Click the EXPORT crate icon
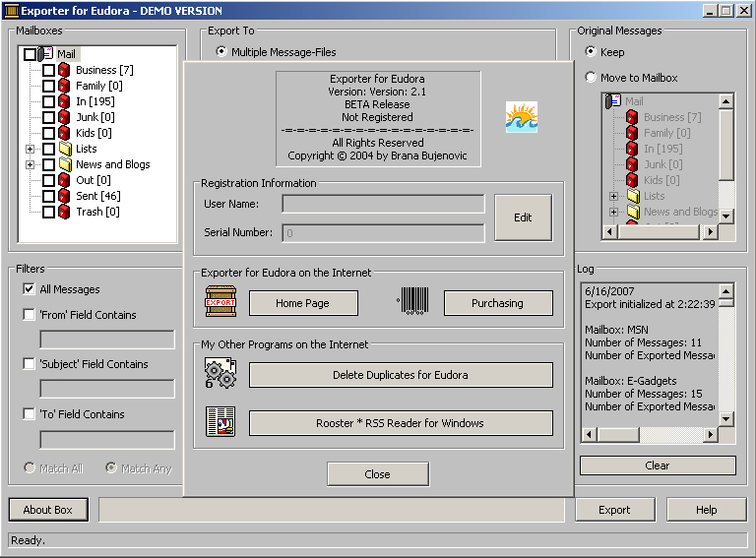Screen dimensions: 756x558 click(220, 302)
